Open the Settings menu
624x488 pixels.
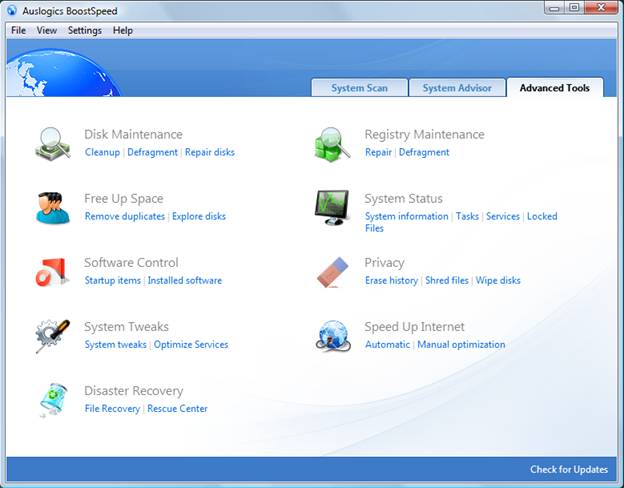pyautogui.click(x=84, y=30)
